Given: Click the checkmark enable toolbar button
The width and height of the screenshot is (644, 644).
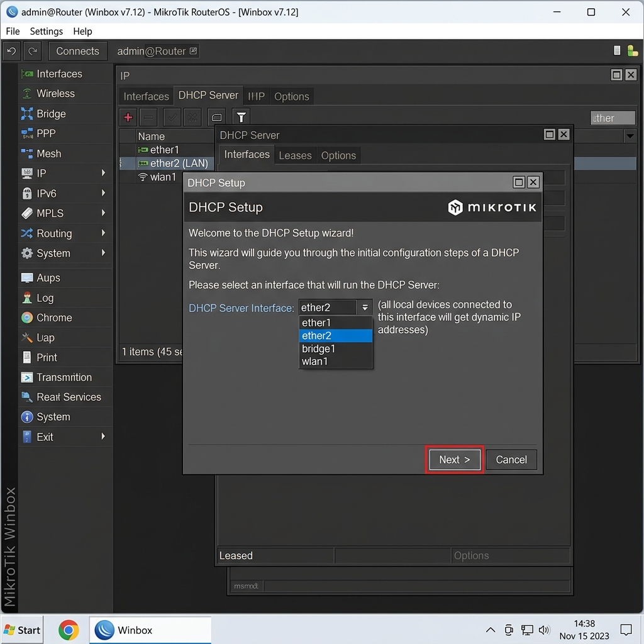Looking at the screenshot, I should (x=172, y=118).
